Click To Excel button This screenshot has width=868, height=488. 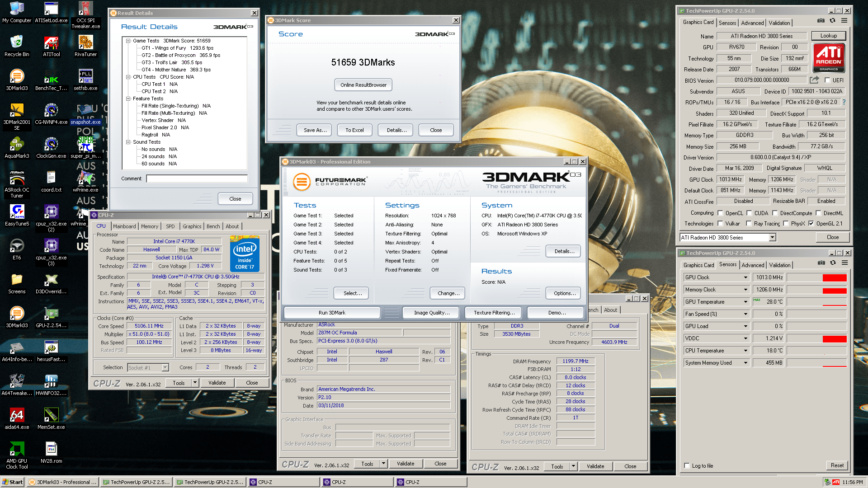pos(354,130)
